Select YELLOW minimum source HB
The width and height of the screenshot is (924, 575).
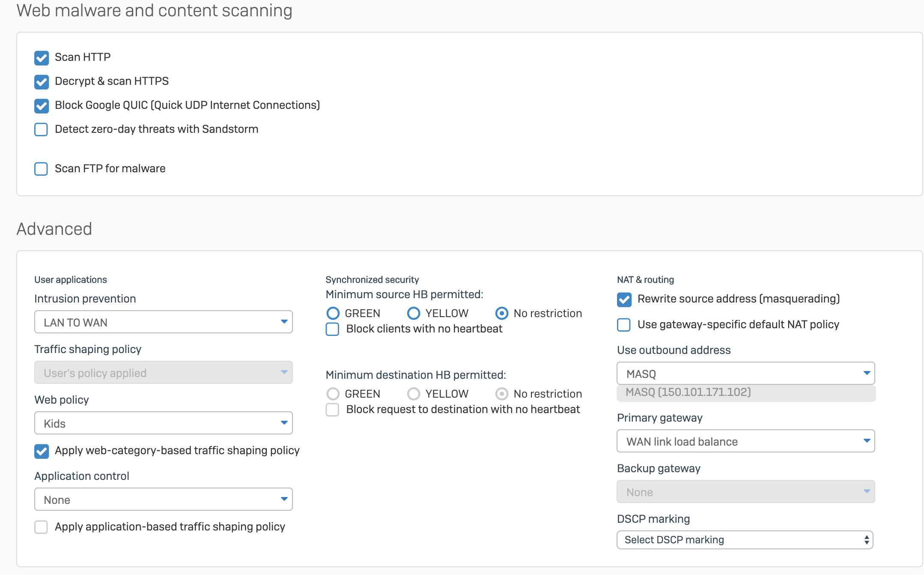413,314
